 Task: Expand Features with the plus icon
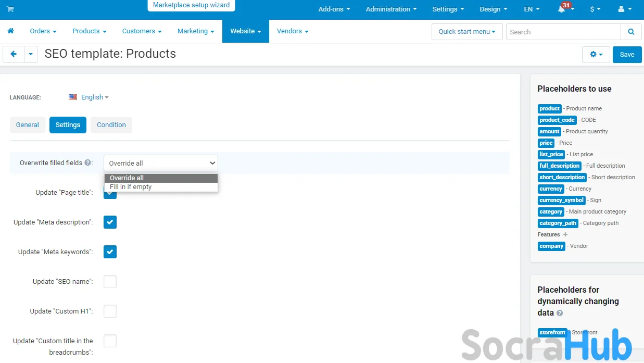[565, 234]
